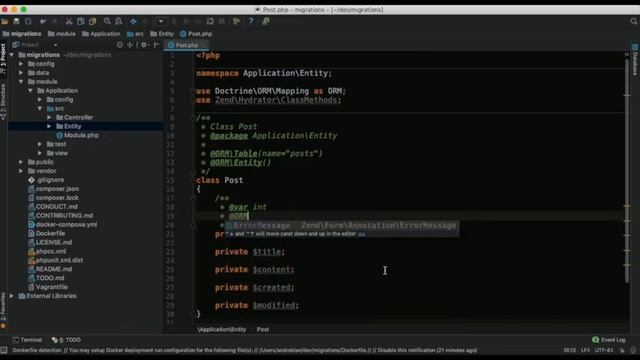This screenshot has height=360, width=640.
Task: Click the Favorites side tool tab
Action: [x=3, y=309]
